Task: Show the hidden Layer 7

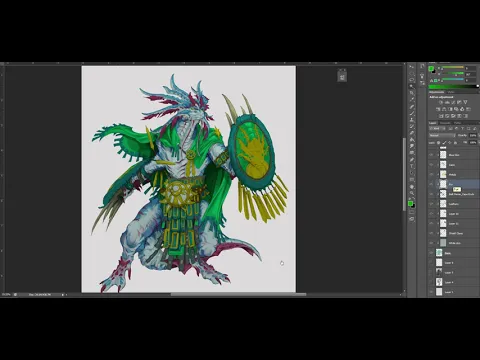Action: tap(431, 272)
